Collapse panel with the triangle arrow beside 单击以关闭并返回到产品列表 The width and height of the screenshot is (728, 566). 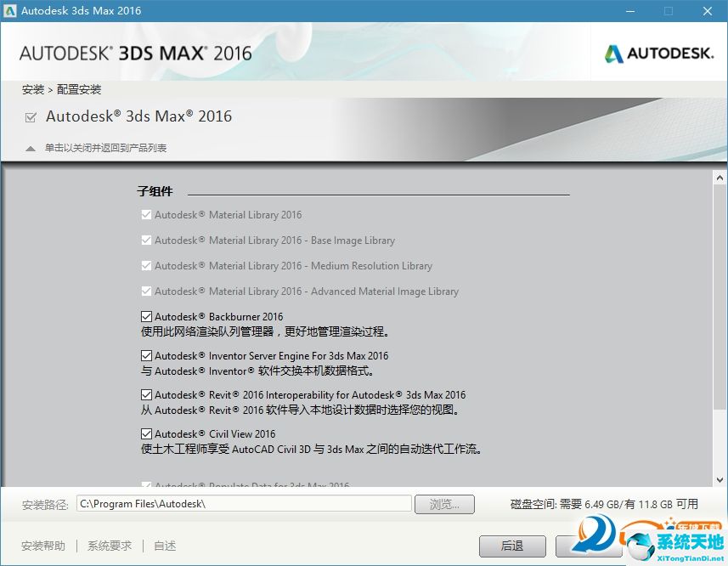(x=31, y=149)
